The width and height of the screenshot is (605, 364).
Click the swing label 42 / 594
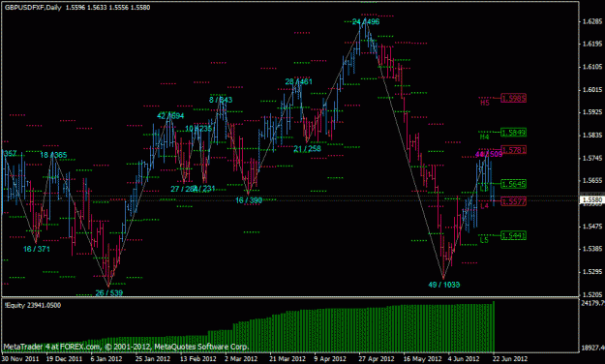coord(170,116)
